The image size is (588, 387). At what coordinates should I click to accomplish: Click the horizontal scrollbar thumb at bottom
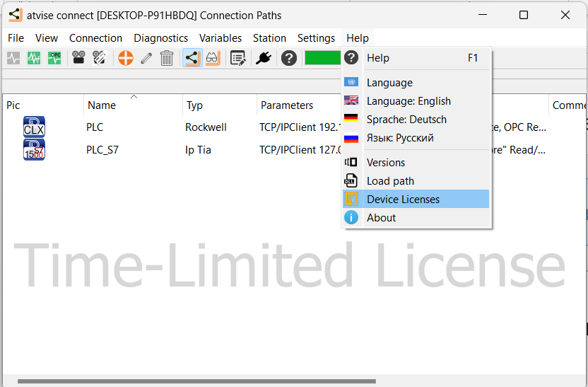click(x=196, y=381)
